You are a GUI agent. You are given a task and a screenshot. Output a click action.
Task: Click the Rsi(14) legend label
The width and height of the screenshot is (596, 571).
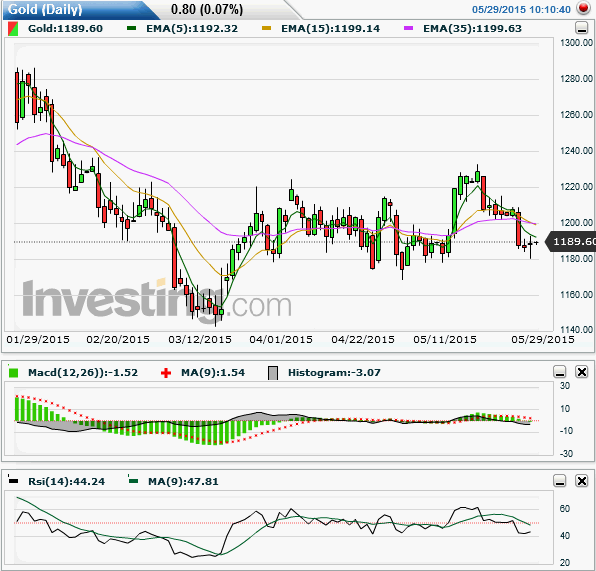tap(67, 482)
